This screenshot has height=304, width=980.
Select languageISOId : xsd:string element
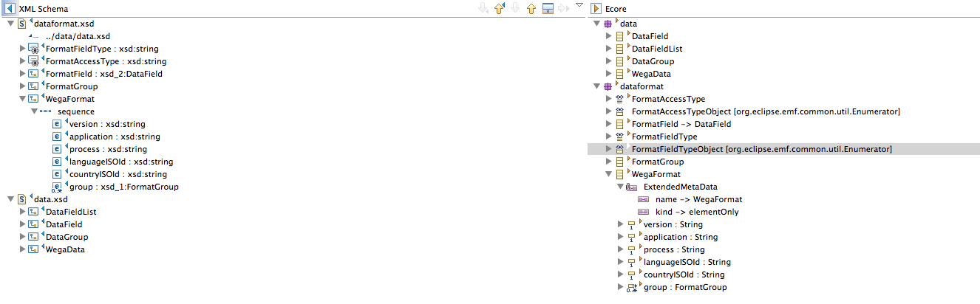tap(120, 162)
